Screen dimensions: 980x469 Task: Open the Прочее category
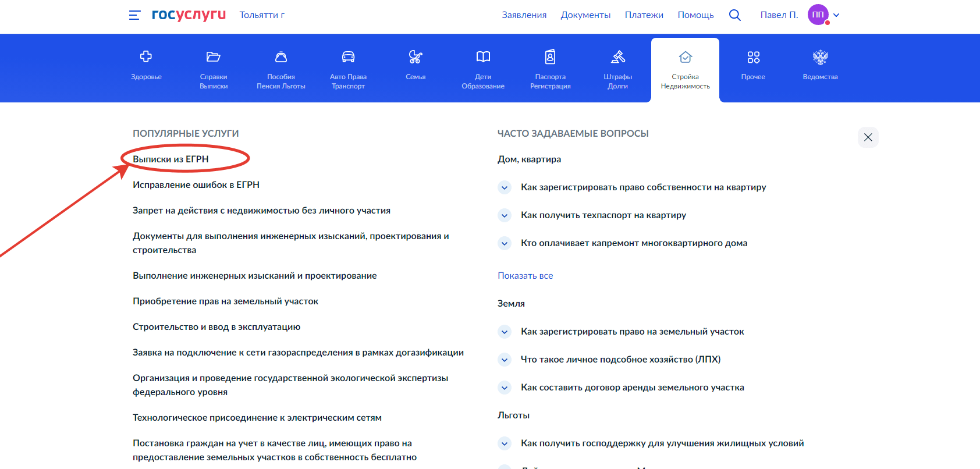(x=753, y=66)
